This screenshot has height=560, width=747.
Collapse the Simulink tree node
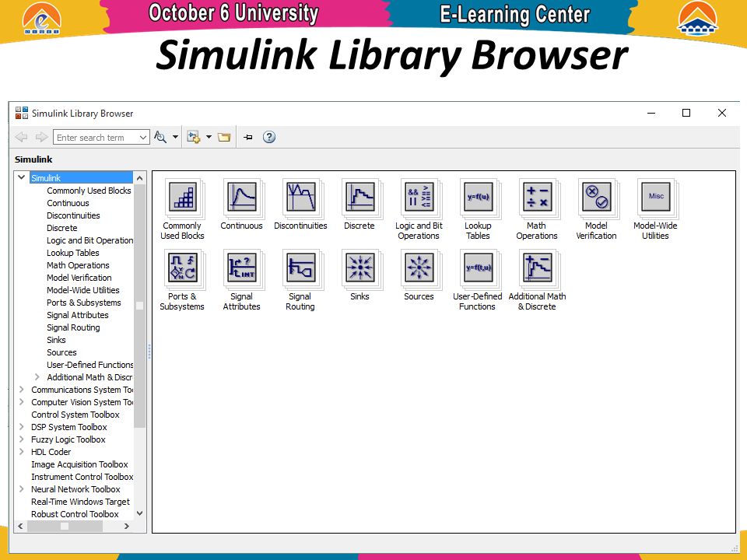(x=22, y=177)
